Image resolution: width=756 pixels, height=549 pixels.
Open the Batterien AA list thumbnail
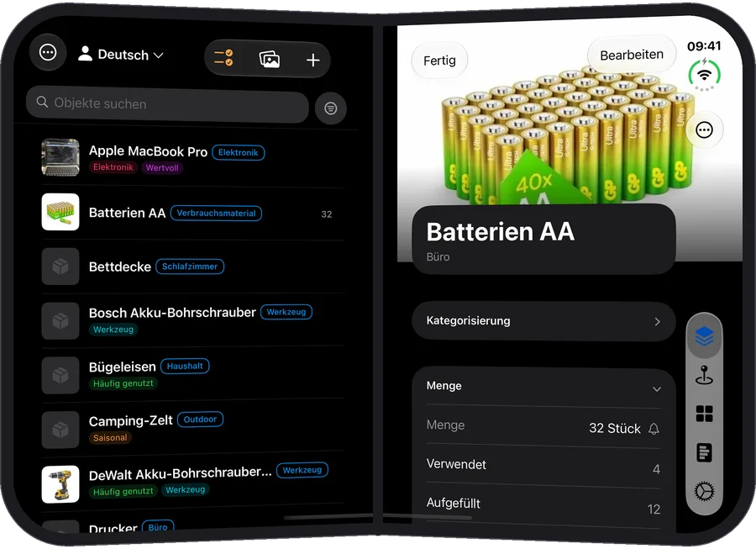60,212
